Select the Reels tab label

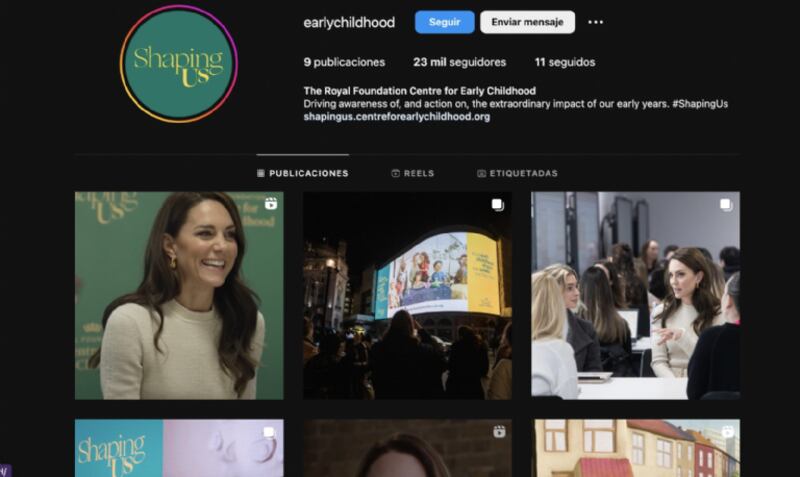pos(418,173)
